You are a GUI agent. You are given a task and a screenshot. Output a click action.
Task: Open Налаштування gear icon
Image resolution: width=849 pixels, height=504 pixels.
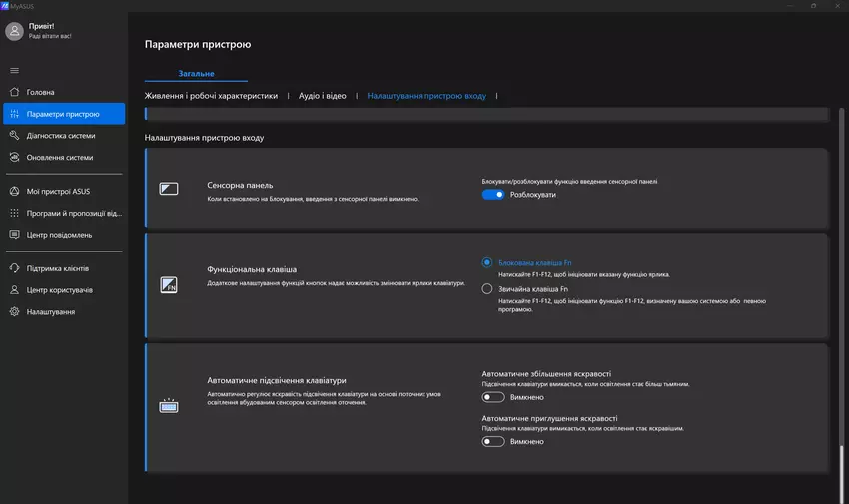14,312
